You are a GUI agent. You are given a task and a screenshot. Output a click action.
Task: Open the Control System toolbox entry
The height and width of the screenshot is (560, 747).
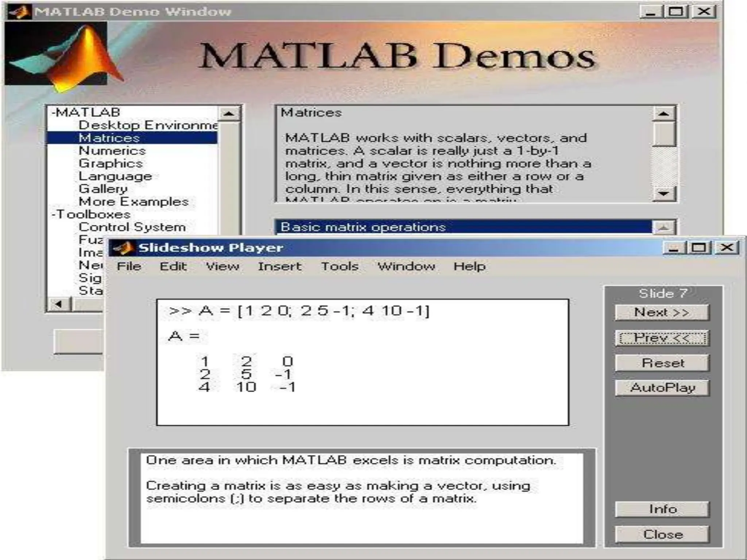[132, 227]
